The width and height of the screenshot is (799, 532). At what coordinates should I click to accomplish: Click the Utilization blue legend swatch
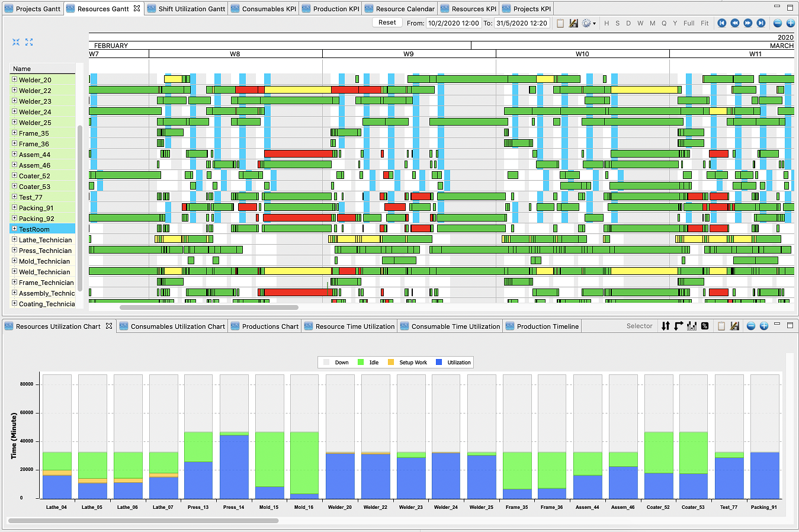coord(439,362)
